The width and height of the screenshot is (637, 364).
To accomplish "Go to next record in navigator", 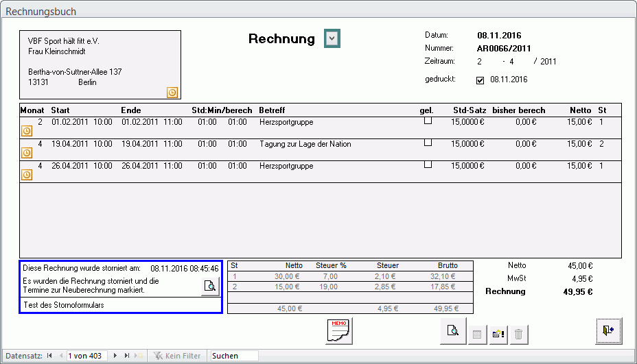I will pos(115,356).
